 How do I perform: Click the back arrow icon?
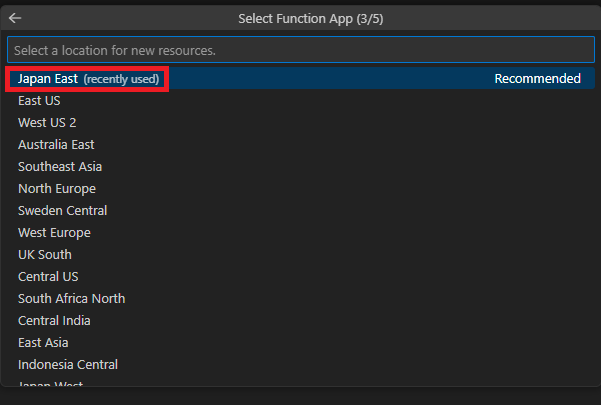pos(15,18)
